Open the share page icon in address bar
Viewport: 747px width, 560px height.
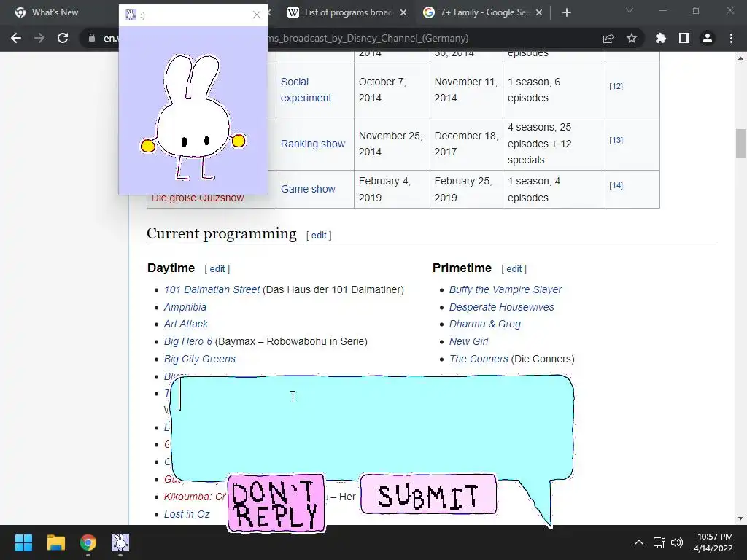coord(608,38)
